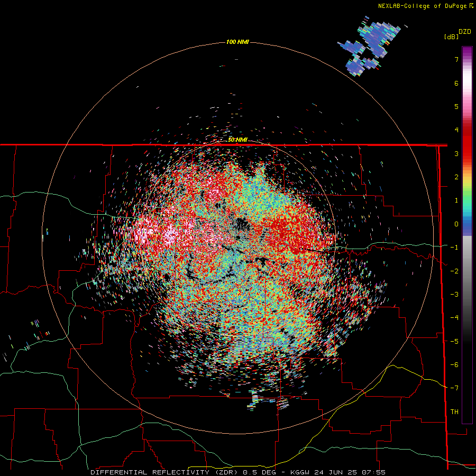Click the 0 value on color scale
The height and width of the screenshot is (476, 476).
click(x=456, y=224)
